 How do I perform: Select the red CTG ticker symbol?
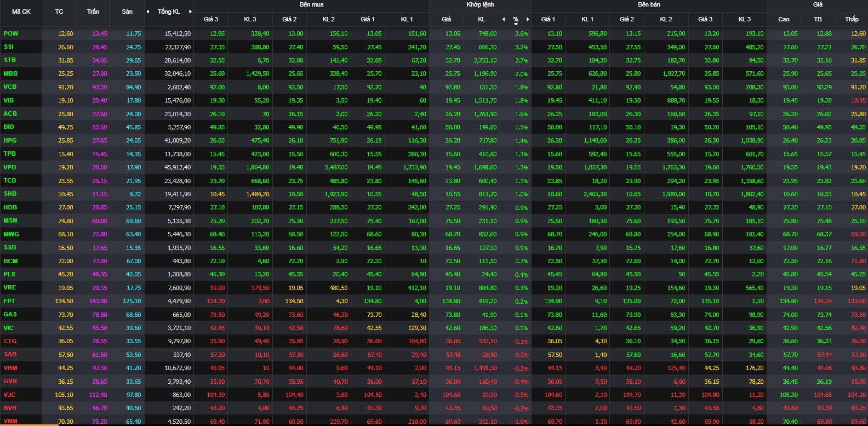10,341
